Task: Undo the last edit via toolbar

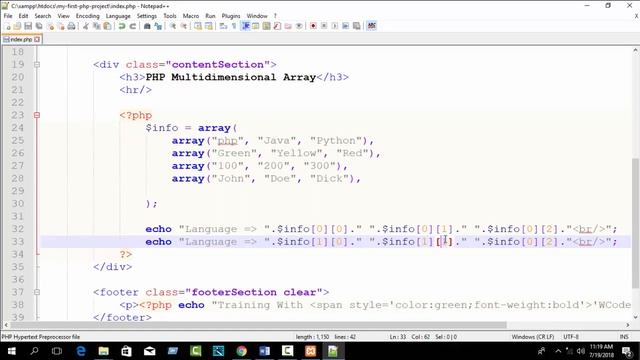Action: pos(122,26)
